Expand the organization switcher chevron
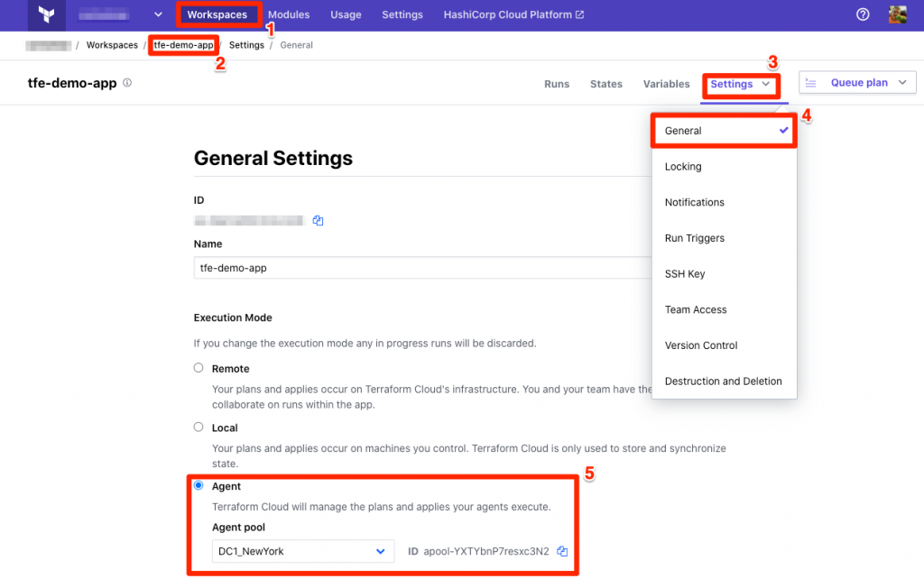Image resolution: width=924 pixels, height=579 pixels. (x=158, y=14)
